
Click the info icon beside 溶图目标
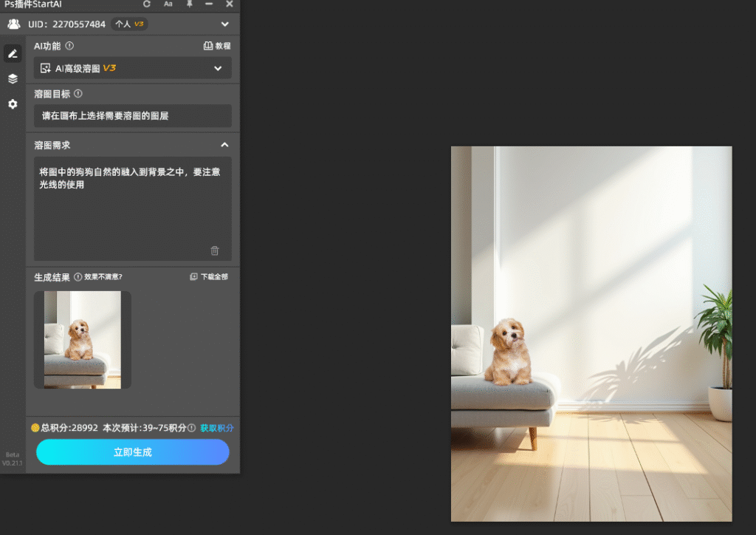pyautogui.click(x=78, y=94)
